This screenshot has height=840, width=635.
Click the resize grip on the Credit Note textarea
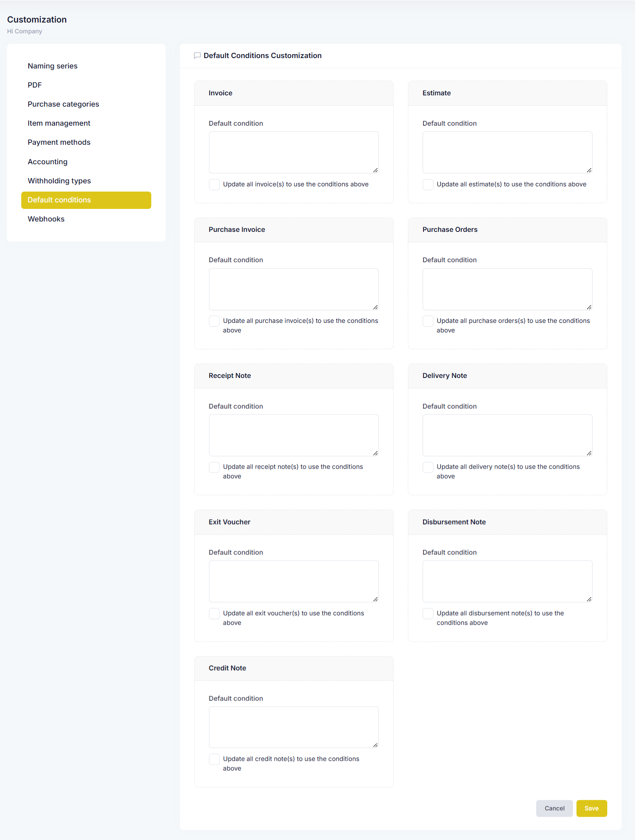tap(375, 745)
